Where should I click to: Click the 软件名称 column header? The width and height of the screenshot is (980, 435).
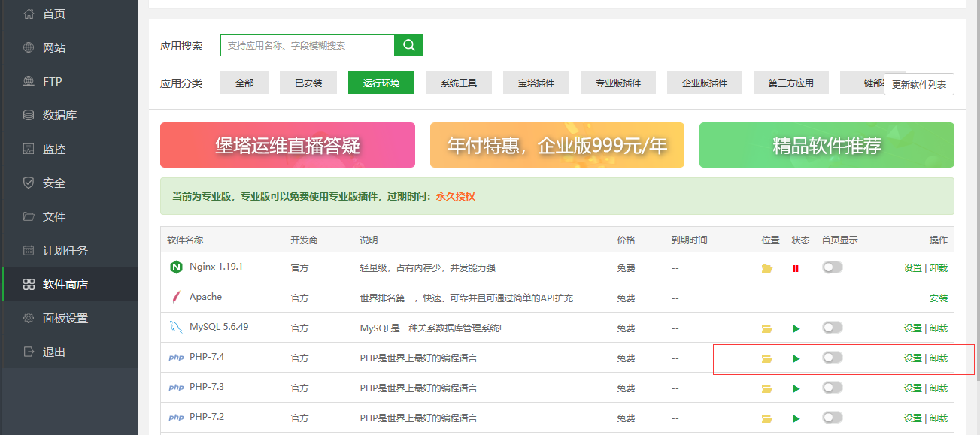pos(185,240)
